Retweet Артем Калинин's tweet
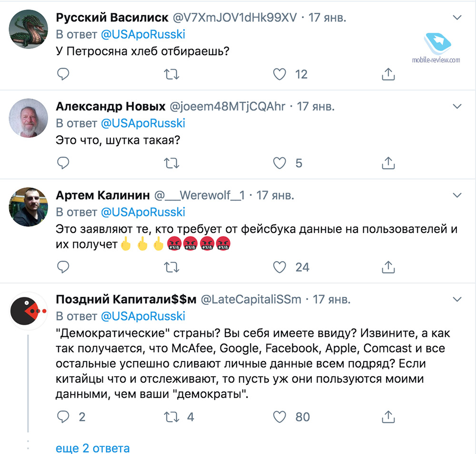 point(171,267)
